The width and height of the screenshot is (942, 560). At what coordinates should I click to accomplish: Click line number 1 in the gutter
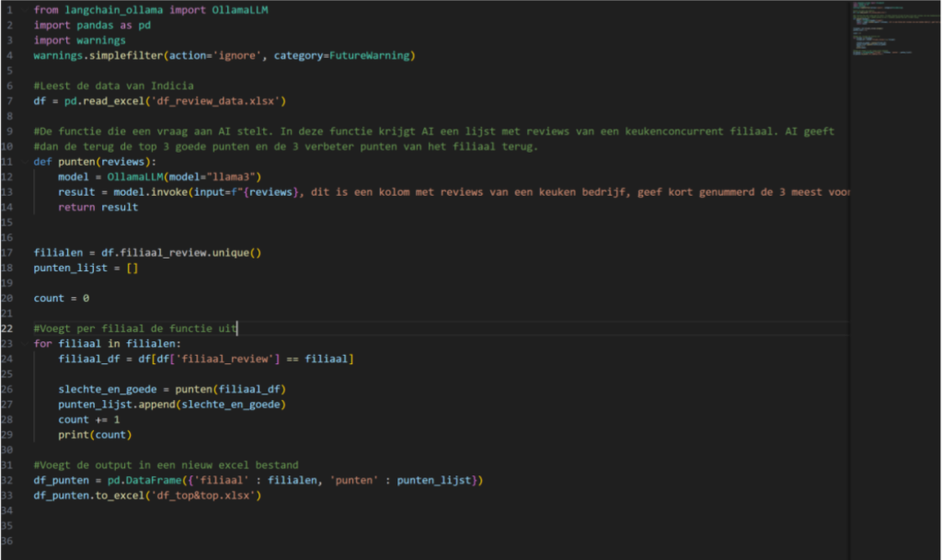pyautogui.click(x=7, y=11)
